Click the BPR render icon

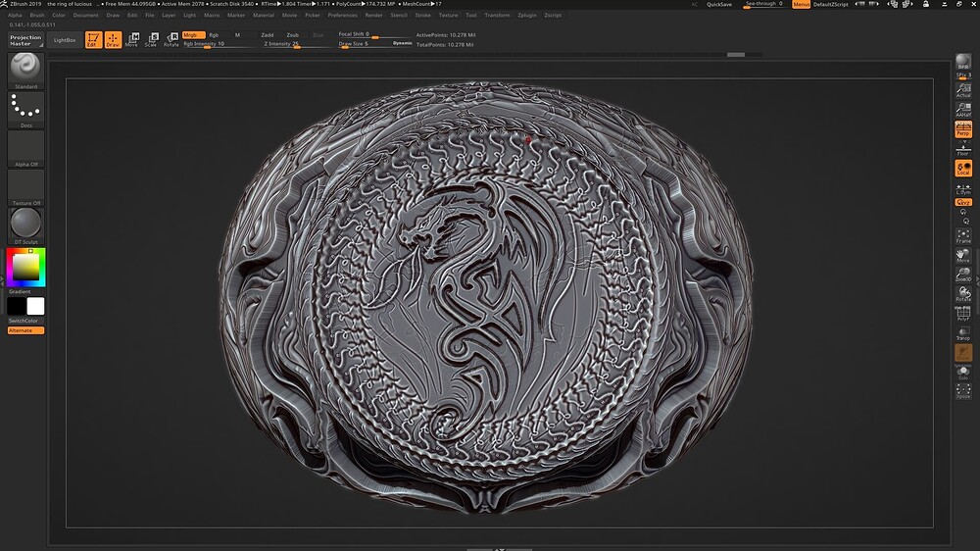point(963,62)
